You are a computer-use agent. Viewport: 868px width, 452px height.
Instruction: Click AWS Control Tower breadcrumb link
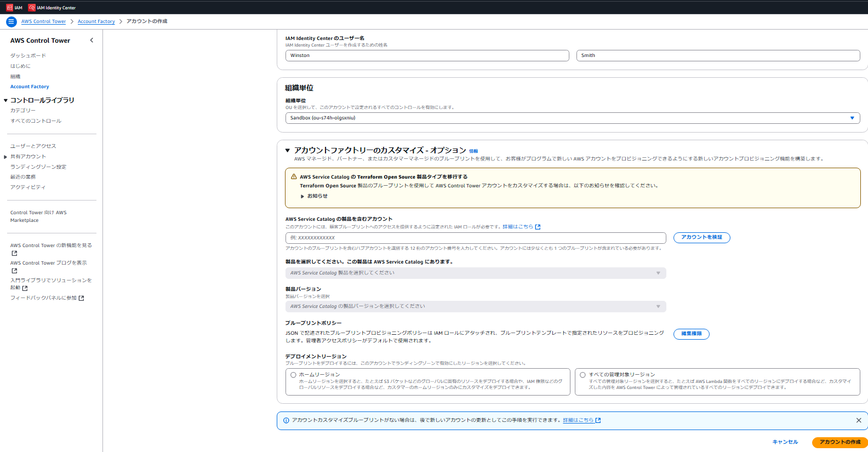coord(43,21)
